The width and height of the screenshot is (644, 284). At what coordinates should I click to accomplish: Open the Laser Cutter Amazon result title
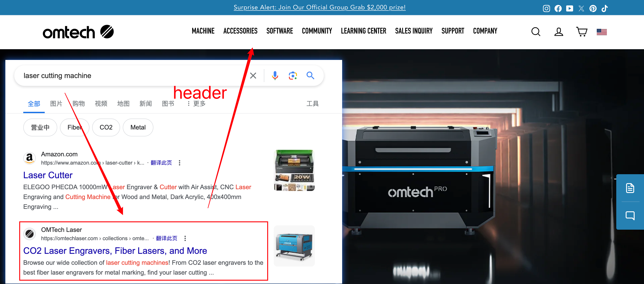48,175
